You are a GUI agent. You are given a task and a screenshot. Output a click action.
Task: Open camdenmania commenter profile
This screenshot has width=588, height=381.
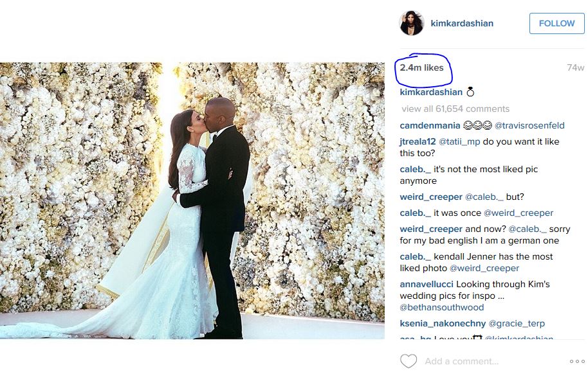[430, 125]
